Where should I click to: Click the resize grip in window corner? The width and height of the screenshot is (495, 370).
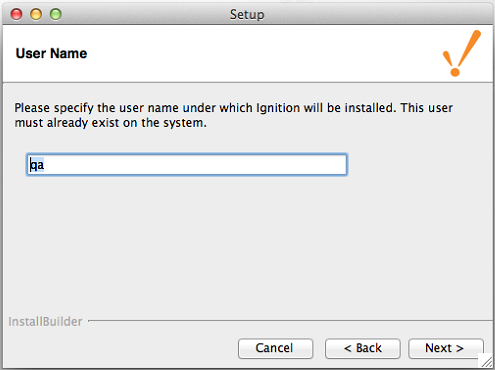pyautogui.click(x=487, y=361)
